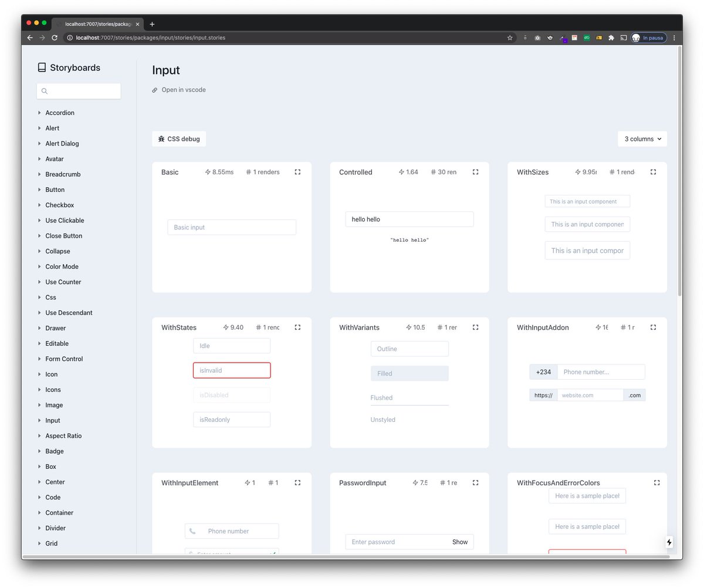Expand the WithFocusAndErrorColors story to fullscreen

point(656,482)
